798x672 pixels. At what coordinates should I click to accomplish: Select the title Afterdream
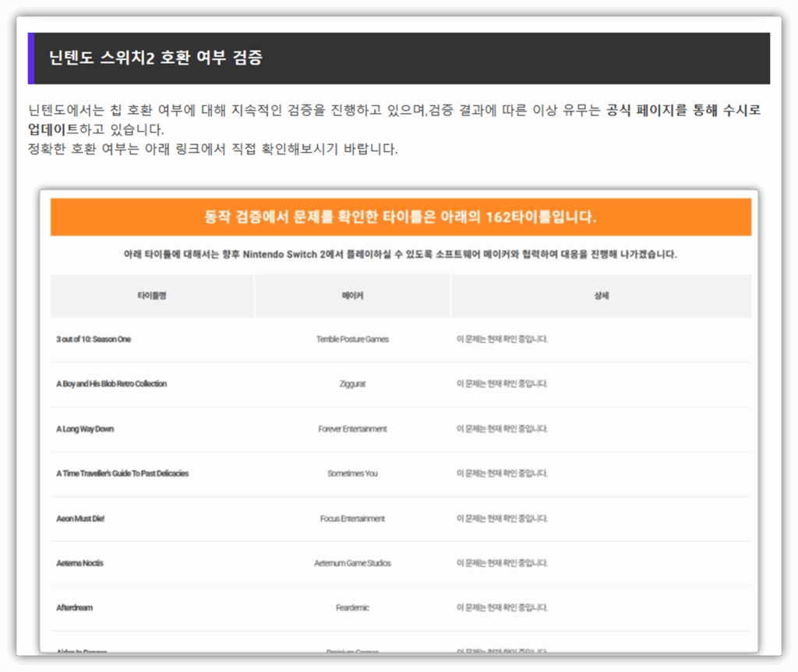point(74,607)
